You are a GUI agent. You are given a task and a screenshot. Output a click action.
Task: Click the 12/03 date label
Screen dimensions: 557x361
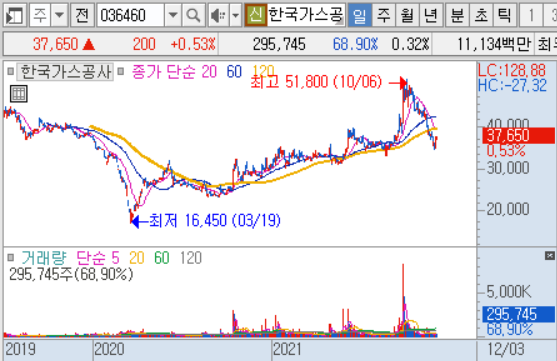point(505,349)
